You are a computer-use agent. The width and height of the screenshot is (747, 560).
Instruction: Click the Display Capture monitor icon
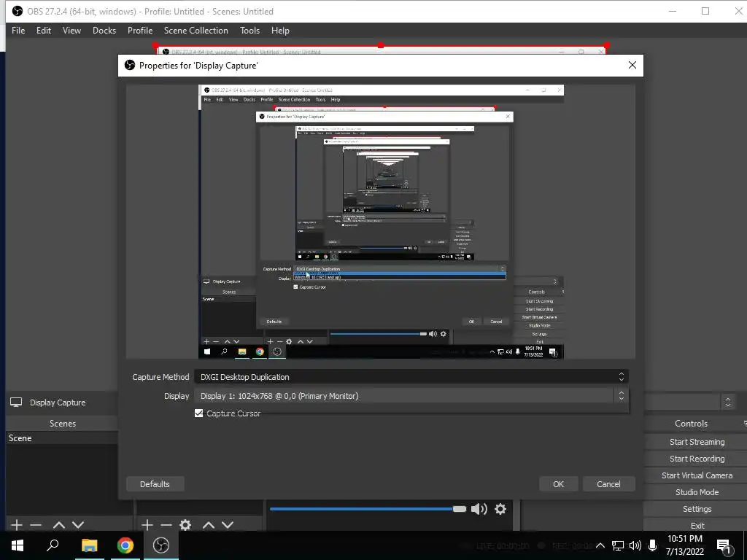[16, 402]
